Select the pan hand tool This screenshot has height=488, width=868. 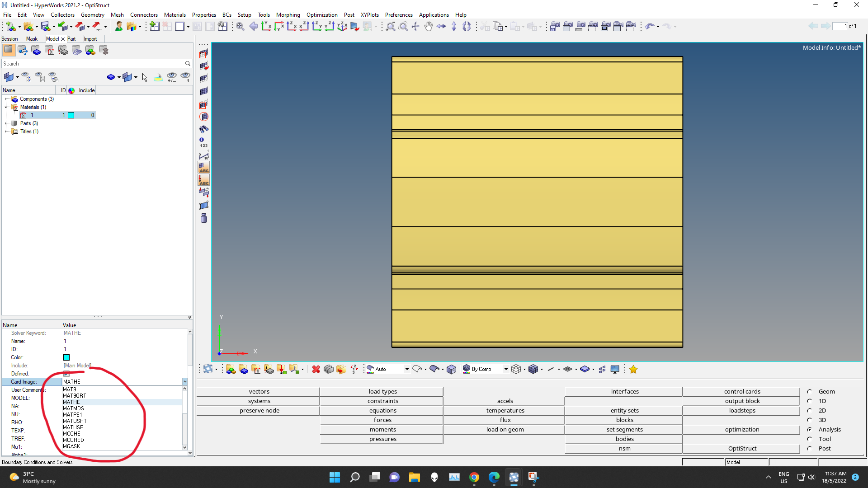[429, 26]
